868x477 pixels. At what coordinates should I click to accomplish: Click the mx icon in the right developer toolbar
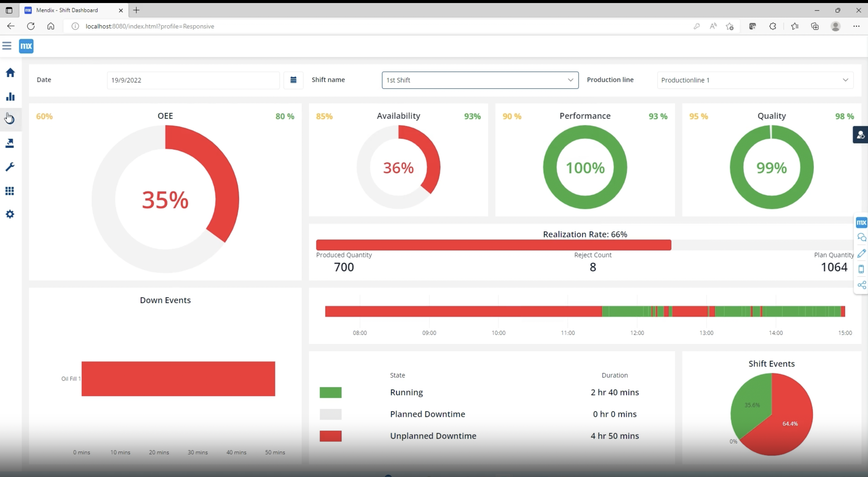click(861, 222)
